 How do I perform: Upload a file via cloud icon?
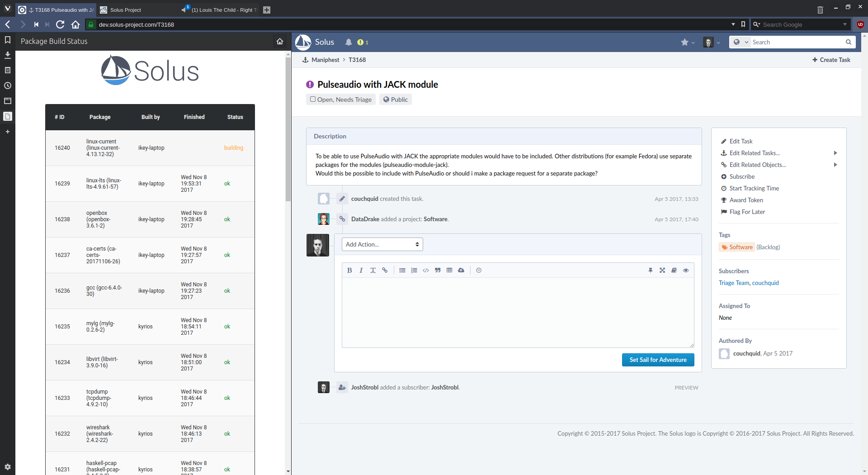point(461,270)
